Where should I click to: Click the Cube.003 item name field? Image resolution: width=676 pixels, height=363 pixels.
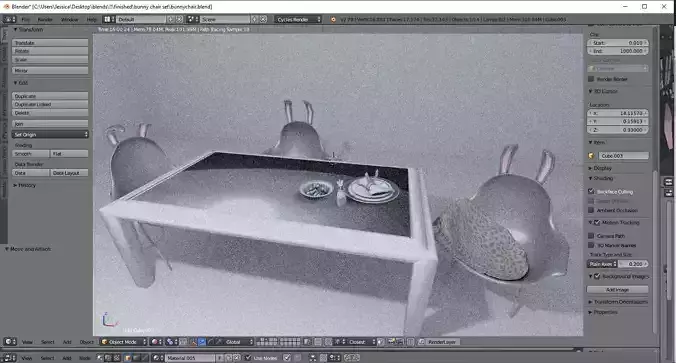pos(623,156)
